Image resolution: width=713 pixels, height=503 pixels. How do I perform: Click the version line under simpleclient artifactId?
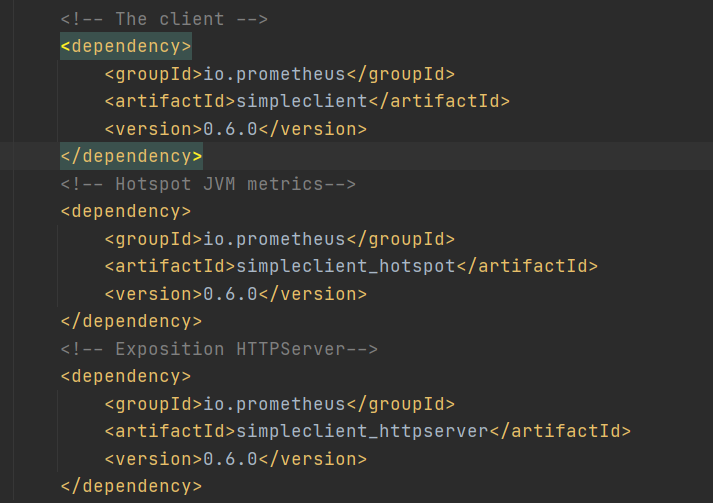pyautogui.click(x=236, y=129)
